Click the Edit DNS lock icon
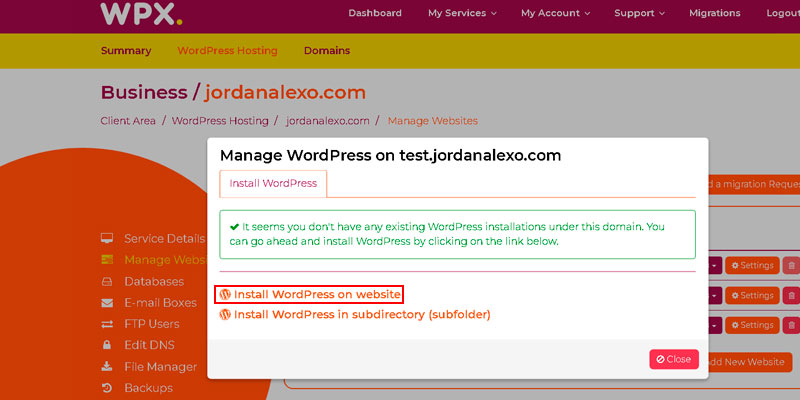This screenshot has height=400, width=800. tap(107, 345)
